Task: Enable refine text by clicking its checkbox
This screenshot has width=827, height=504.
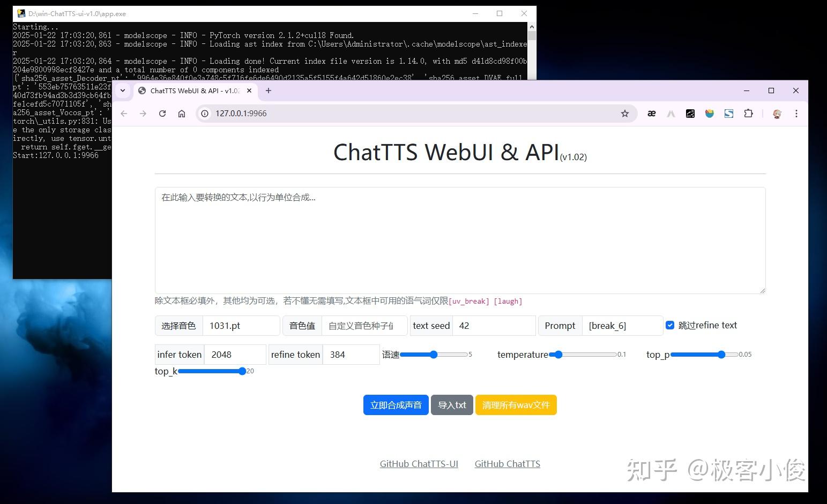Action: point(670,325)
